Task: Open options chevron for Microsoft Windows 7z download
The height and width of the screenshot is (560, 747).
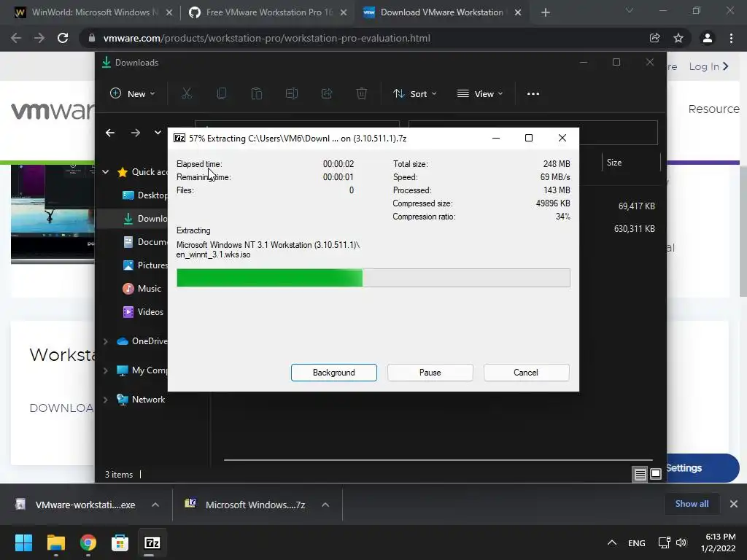Action: point(325,505)
